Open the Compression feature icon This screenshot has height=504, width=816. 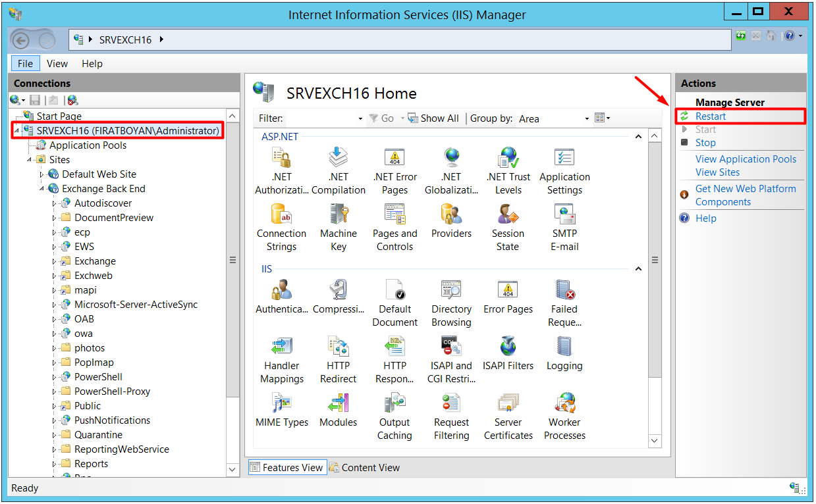339,296
